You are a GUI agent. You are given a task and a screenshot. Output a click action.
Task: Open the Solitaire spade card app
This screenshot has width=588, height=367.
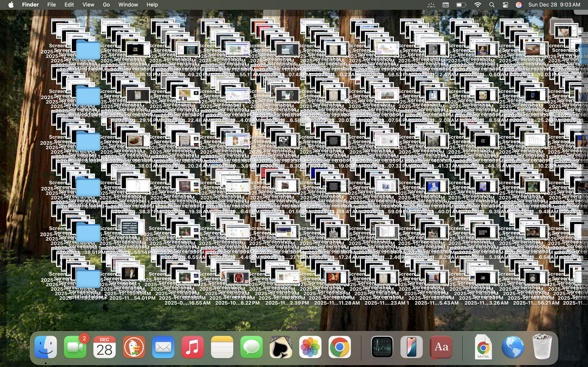(x=281, y=347)
